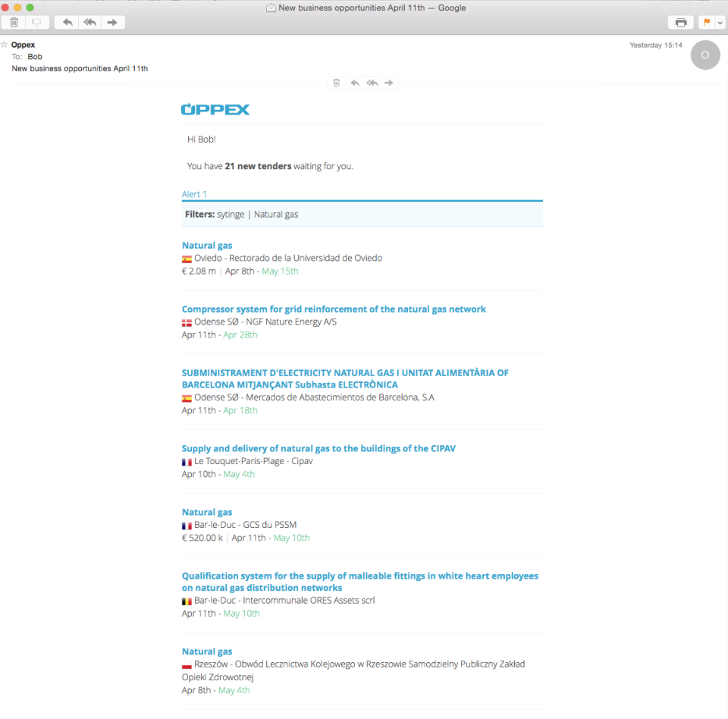The height and width of the screenshot is (719, 728).
Task: Mark message as junk in toolbar
Action: click(x=36, y=22)
